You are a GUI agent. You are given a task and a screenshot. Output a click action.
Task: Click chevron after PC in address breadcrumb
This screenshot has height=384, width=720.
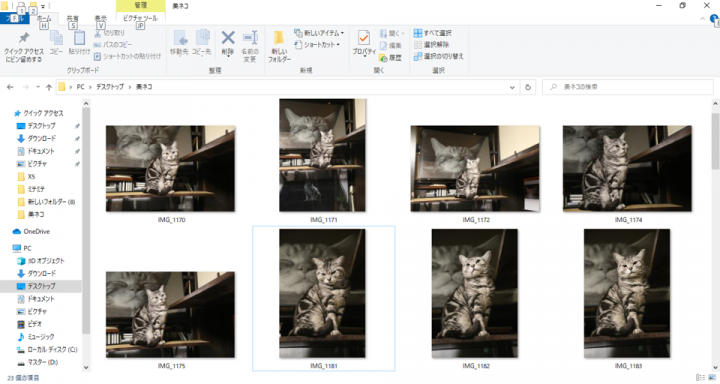pos(90,87)
